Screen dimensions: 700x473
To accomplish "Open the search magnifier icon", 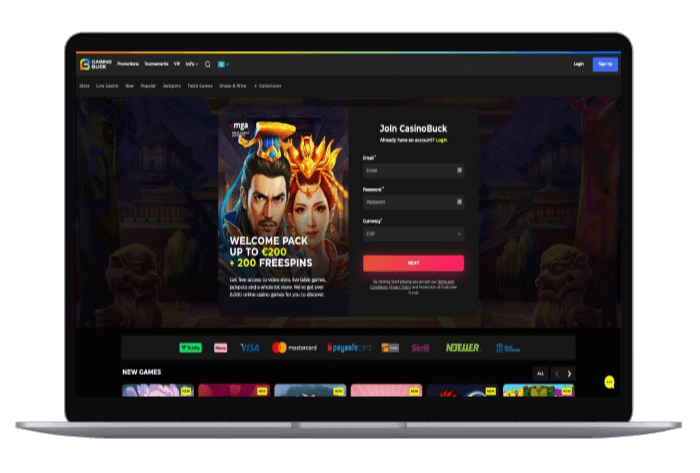I will [x=208, y=64].
